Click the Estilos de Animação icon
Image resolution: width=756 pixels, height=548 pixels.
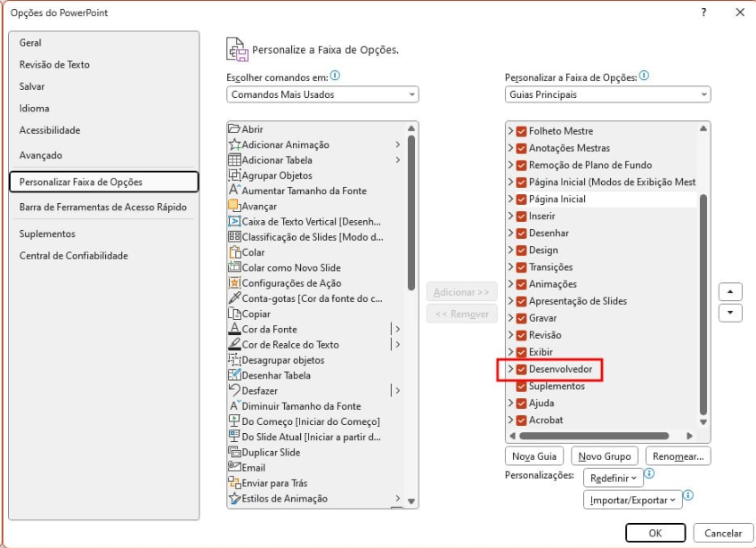234,498
